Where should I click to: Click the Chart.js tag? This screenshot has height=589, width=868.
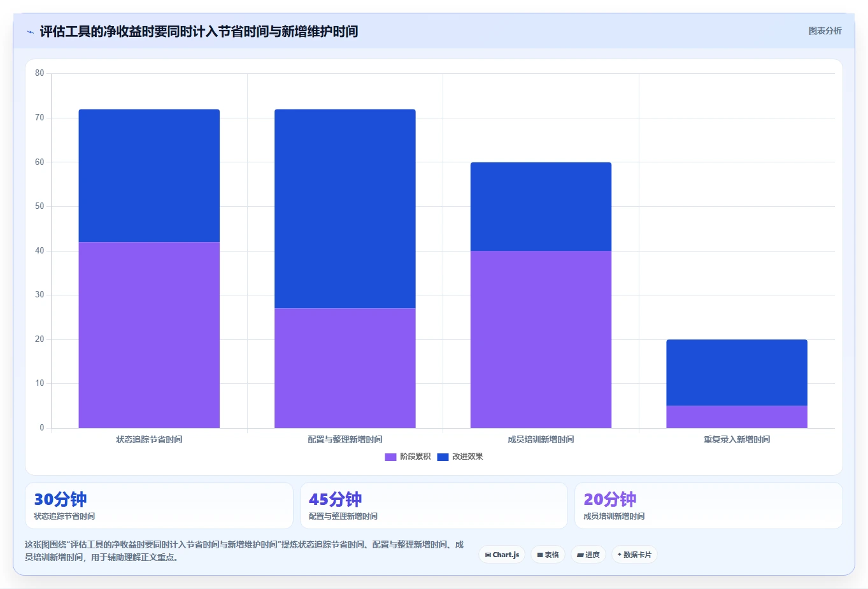502,555
